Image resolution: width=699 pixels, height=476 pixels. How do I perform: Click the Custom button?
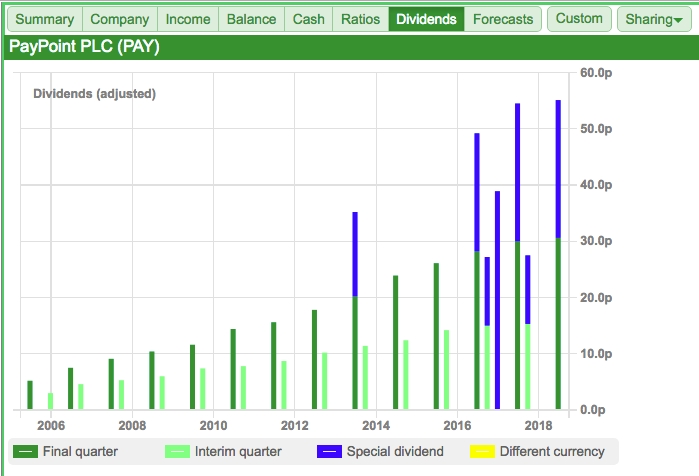coord(579,19)
